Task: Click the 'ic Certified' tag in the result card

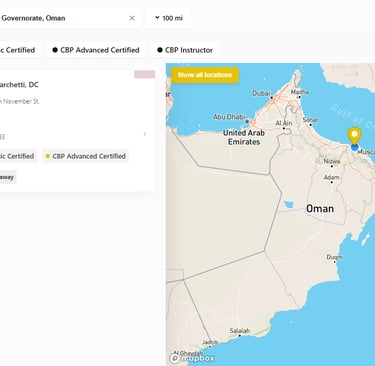Action: tap(18, 156)
